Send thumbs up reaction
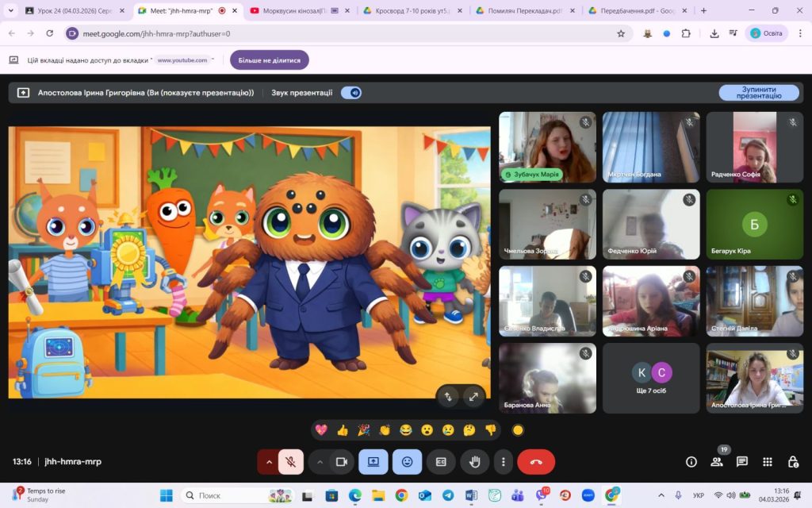 pyautogui.click(x=343, y=429)
